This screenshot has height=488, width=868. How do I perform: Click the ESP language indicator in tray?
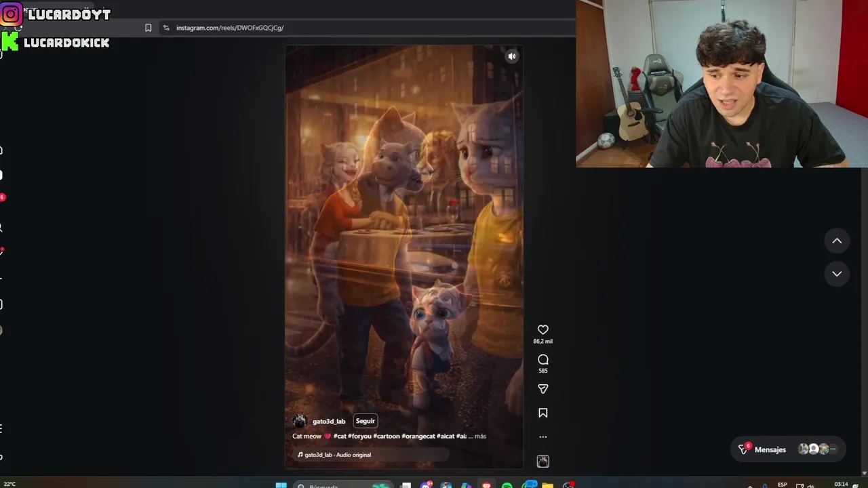(783, 485)
